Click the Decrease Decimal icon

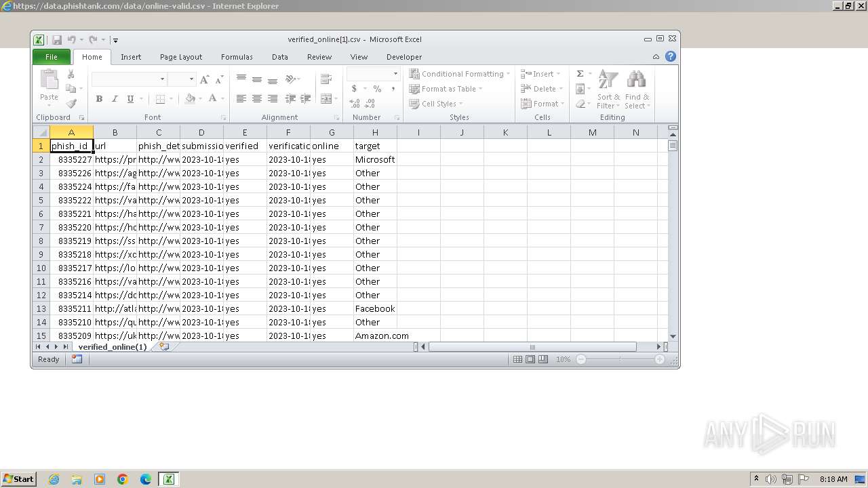pyautogui.click(x=370, y=104)
